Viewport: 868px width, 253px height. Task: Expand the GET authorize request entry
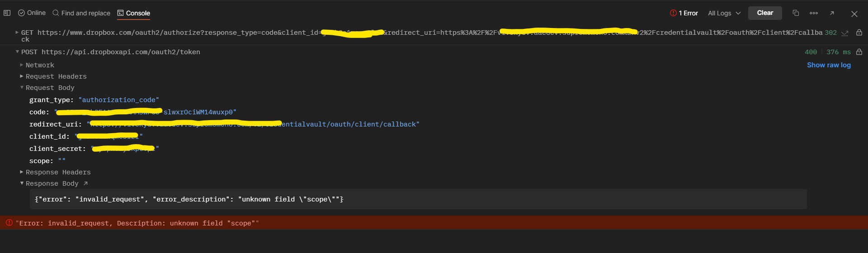click(17, 33)
